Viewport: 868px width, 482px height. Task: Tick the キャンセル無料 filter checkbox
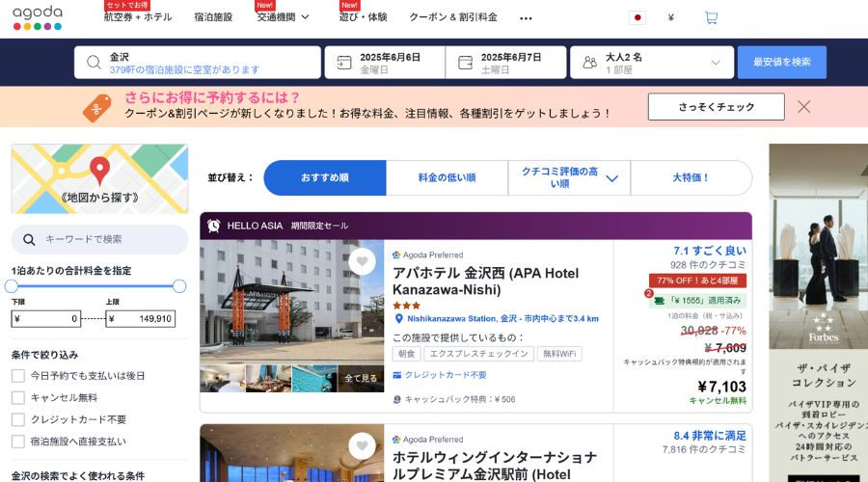pyautogui.click(x=18, y=398)
